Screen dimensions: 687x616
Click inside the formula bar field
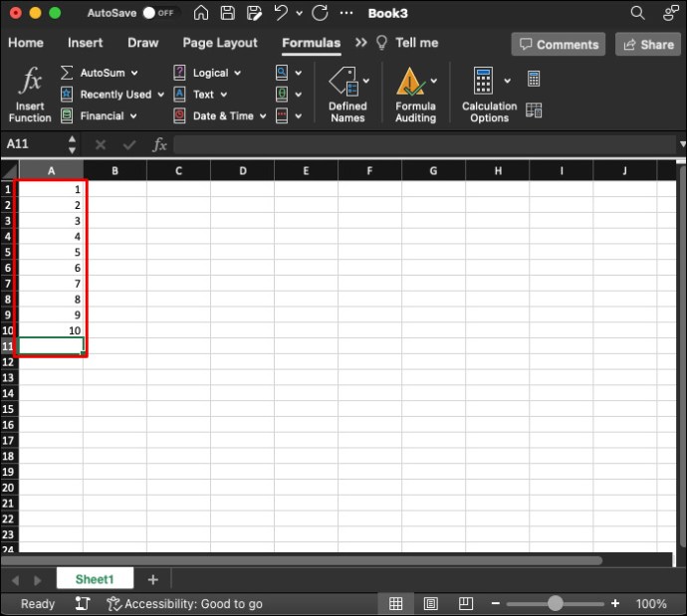click(x=424, y=144)
